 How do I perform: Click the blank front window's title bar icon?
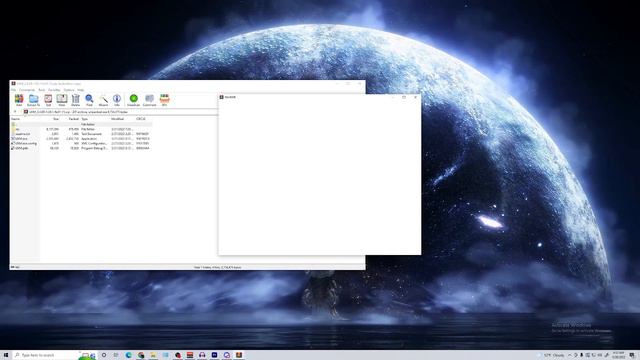222,97
